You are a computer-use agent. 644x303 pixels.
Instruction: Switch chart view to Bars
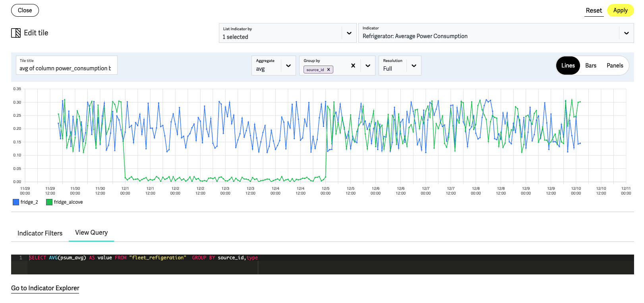coord(590,66)
